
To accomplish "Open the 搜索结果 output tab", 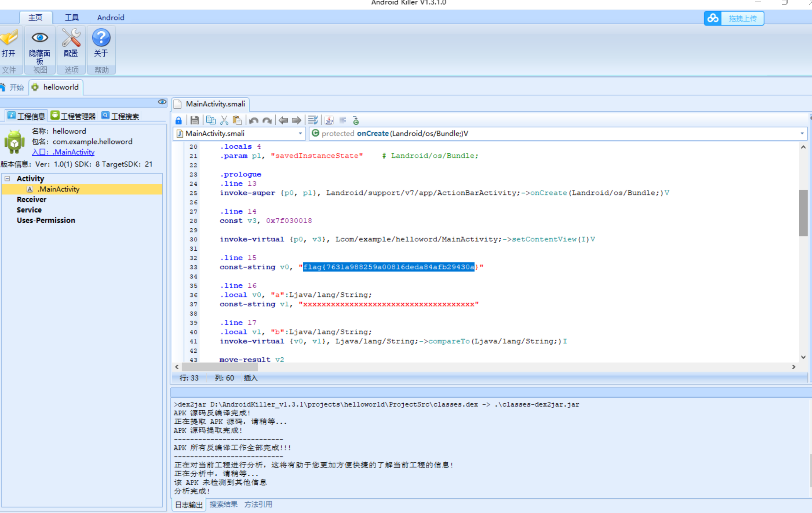I will (x=223, y=504).
